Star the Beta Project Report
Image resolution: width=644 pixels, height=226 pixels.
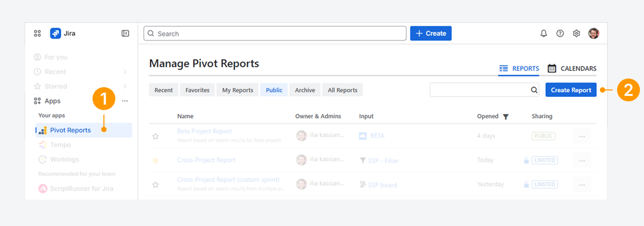[x=155, y=136]
